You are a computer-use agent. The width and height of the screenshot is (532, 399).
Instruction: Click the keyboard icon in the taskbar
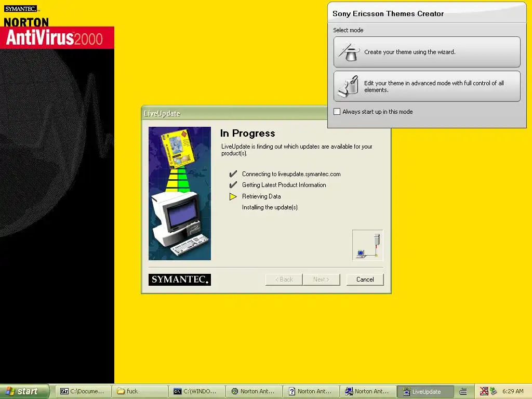(x=463, y=392)
